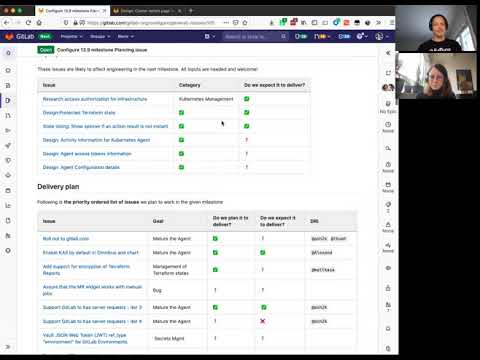
Task: Copy reference icon at bottom right sidebar
Action: pos(388,348)
